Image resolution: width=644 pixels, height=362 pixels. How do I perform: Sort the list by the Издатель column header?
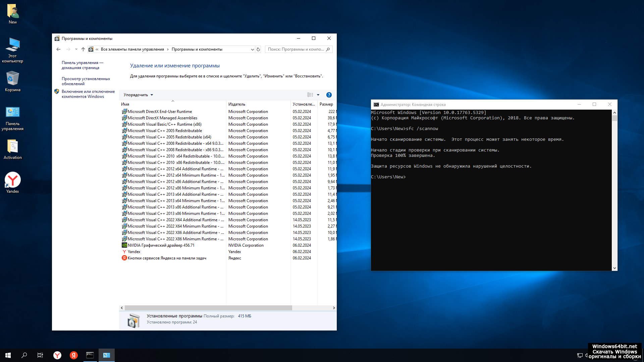click(237, 104)
